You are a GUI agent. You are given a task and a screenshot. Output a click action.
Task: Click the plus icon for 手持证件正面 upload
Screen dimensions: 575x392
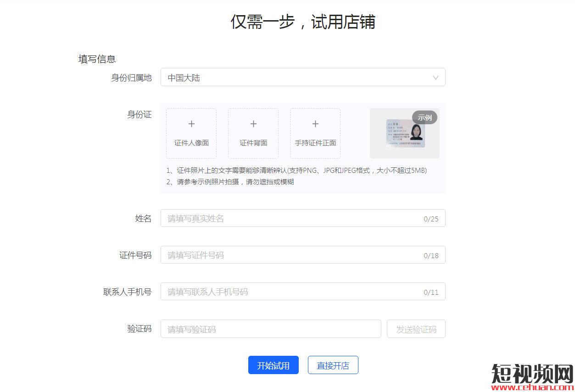(315, 124)
